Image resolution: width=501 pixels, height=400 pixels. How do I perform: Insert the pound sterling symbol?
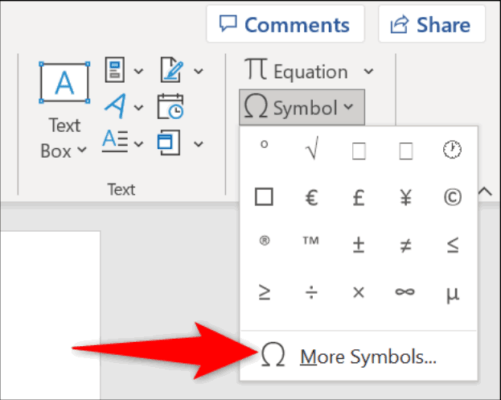tap(359, 197)
